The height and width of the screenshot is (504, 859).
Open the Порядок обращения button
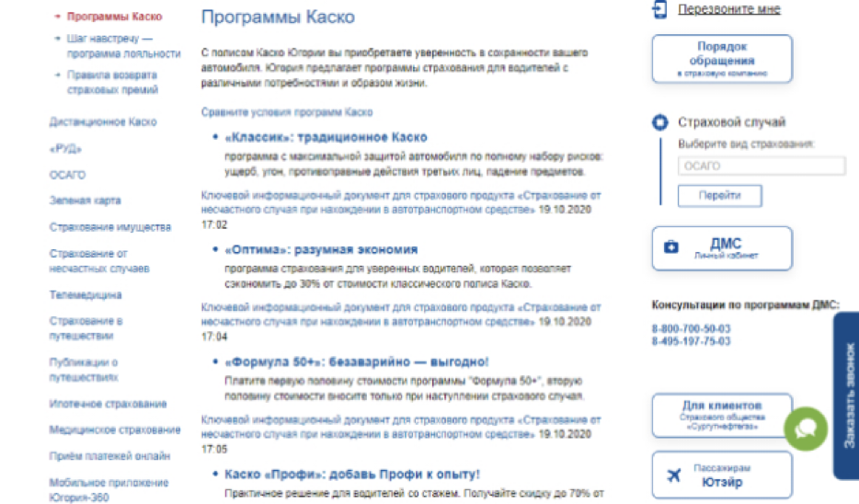click(x=721, y=59)
